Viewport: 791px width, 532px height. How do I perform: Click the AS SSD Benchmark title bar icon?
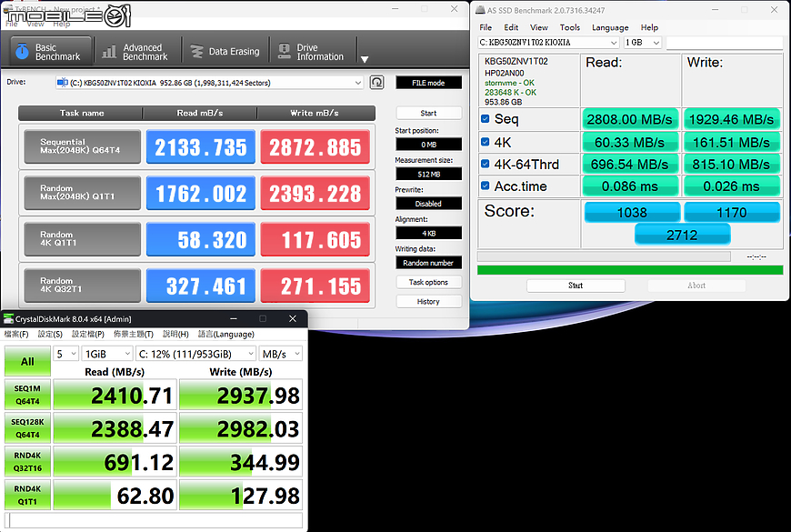[x=480, y=10]
